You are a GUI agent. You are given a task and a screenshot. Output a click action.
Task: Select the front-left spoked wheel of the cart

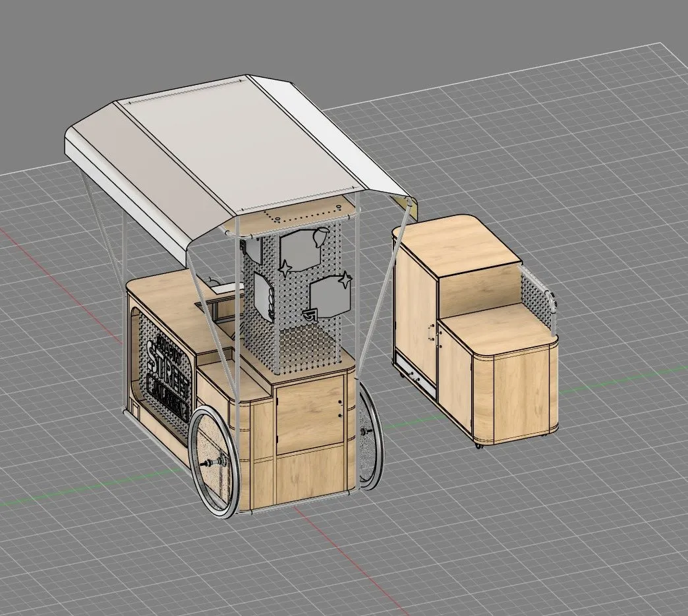click(x=215, y=462)
